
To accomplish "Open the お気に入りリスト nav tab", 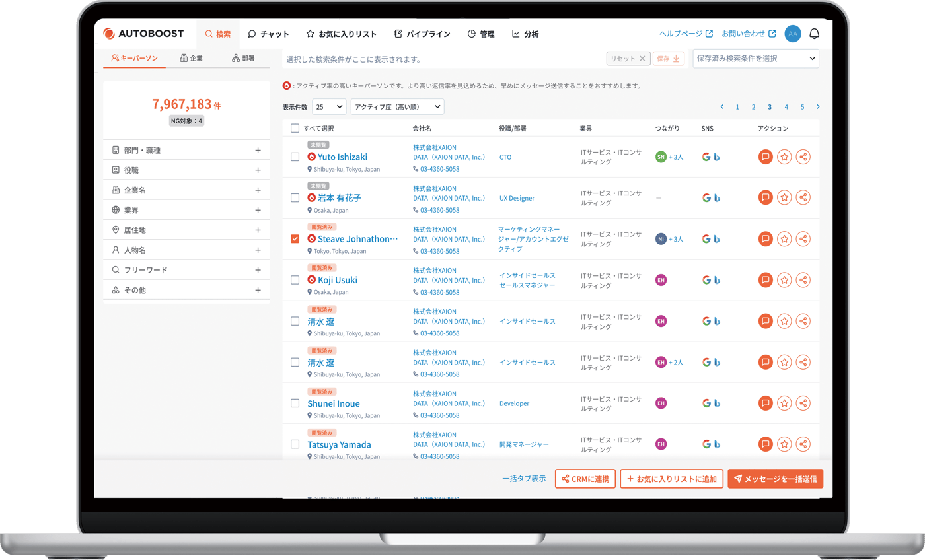I will coord(342,34).
